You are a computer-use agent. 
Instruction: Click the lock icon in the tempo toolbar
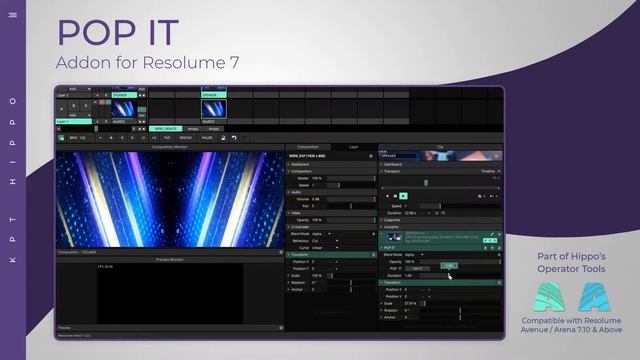point(223,138)
